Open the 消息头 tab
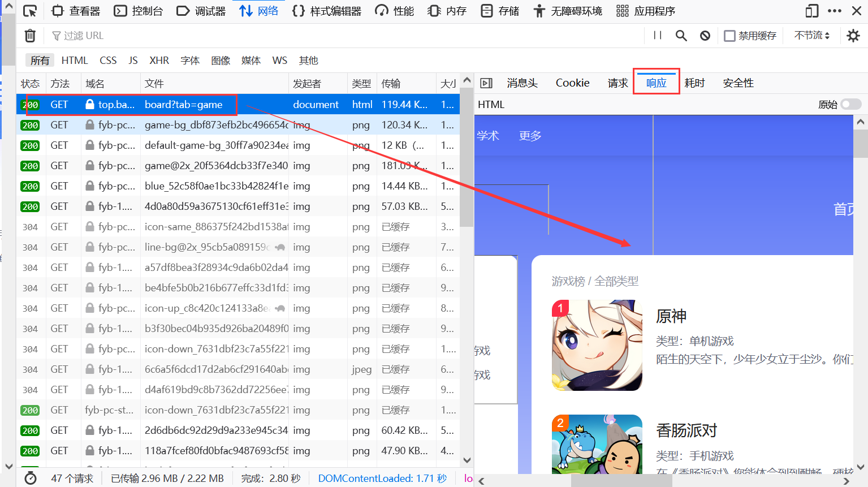This screenshot has height=487, width=868. click(521, 83)
